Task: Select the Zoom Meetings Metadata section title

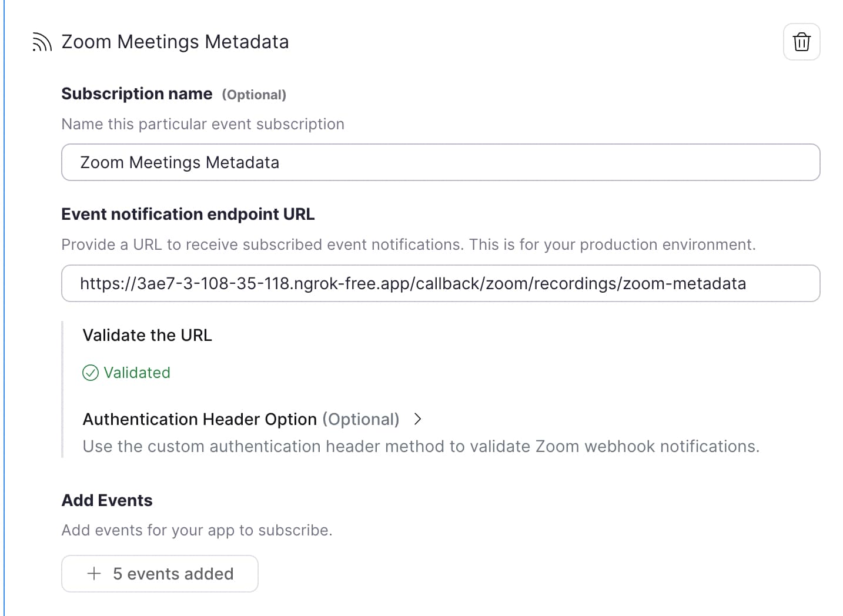Action: coord(175,42)
